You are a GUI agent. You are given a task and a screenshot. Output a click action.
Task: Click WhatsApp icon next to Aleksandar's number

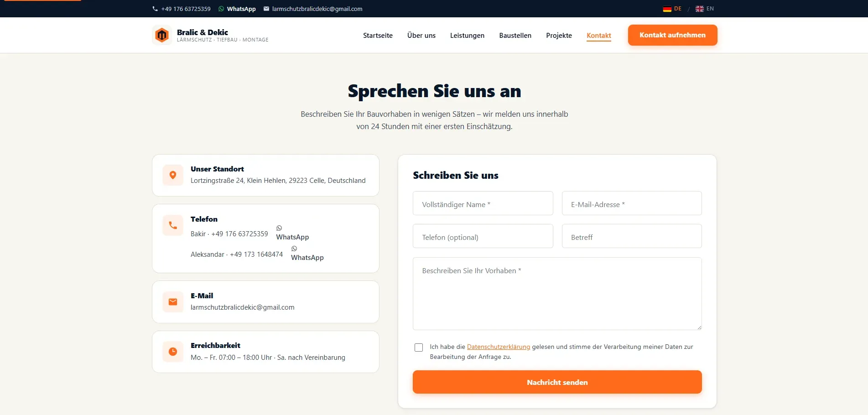[x=294, y=249]
